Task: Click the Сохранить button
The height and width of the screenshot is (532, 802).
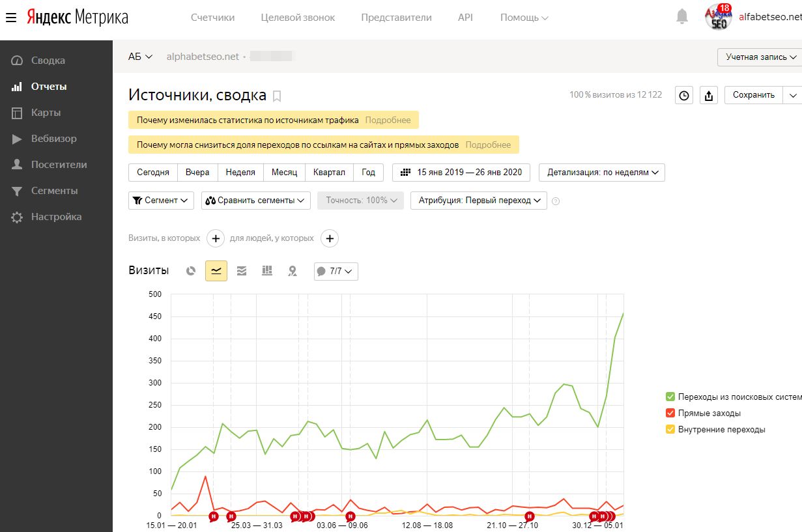Action: [x=753, y=95]
